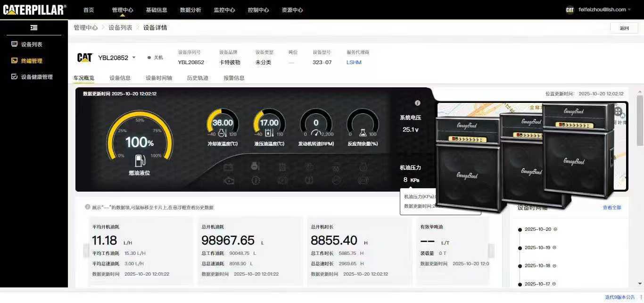Expand the 2025-10-19 timeline entry
This screenshot has width=644, height=303.
point(554,247)
